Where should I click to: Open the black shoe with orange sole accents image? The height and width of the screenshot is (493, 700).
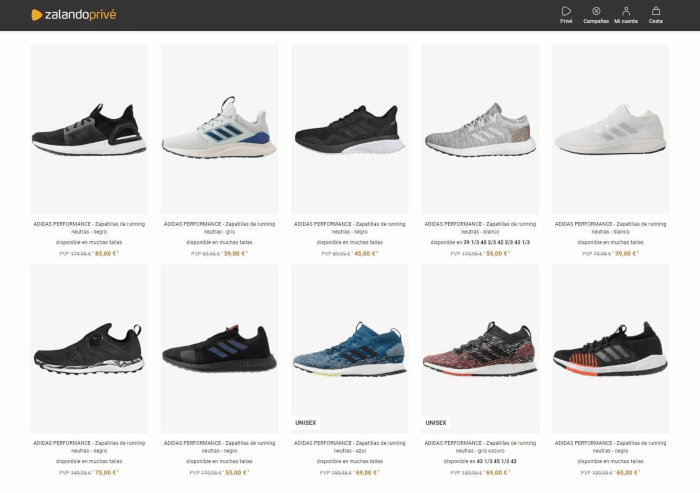coord(610,349)
